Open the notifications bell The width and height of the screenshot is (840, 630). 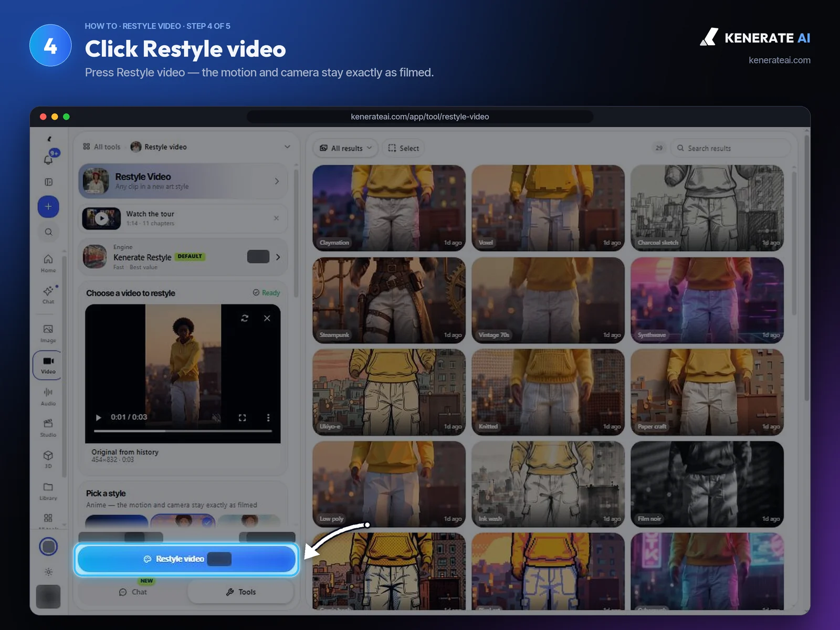48,159
